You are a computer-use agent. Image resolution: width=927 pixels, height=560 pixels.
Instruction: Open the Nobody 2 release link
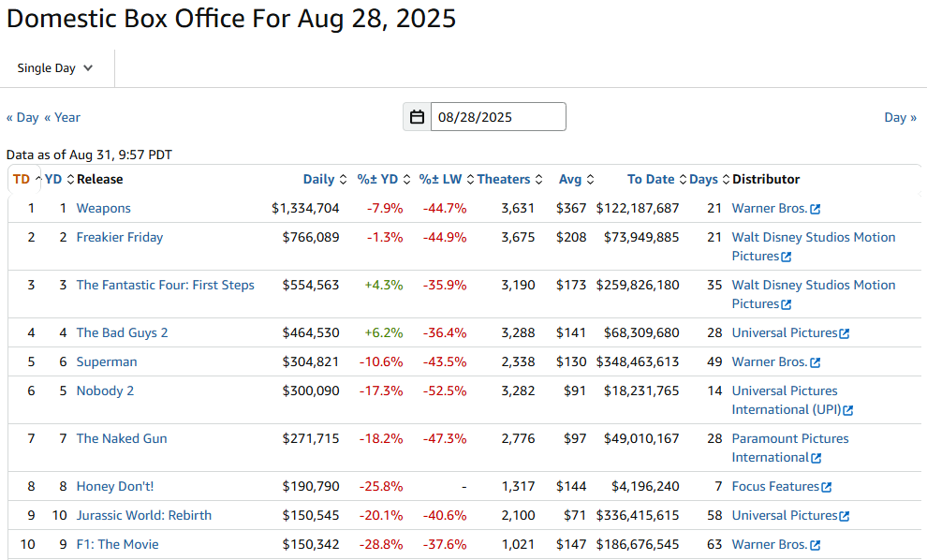tap(105, 391)
